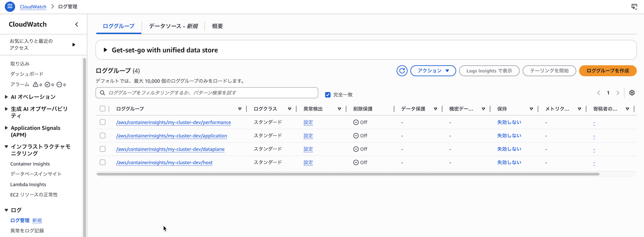
Task: Open the hamburger navigation menu icon
Action: (x=10, y=7)
